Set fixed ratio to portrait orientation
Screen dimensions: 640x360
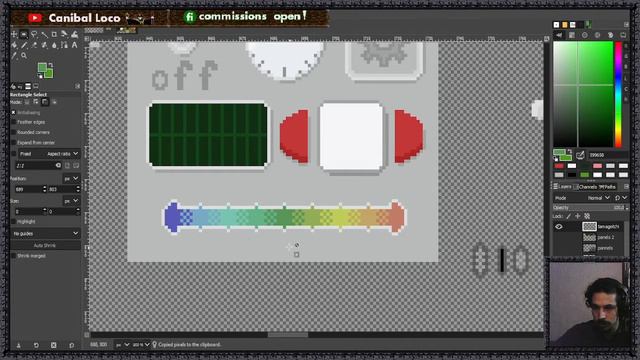(x=68, y=165)
